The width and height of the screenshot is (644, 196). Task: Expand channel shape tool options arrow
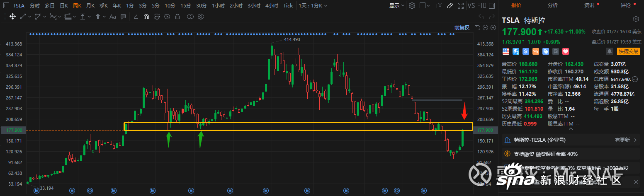pos(44,17)
